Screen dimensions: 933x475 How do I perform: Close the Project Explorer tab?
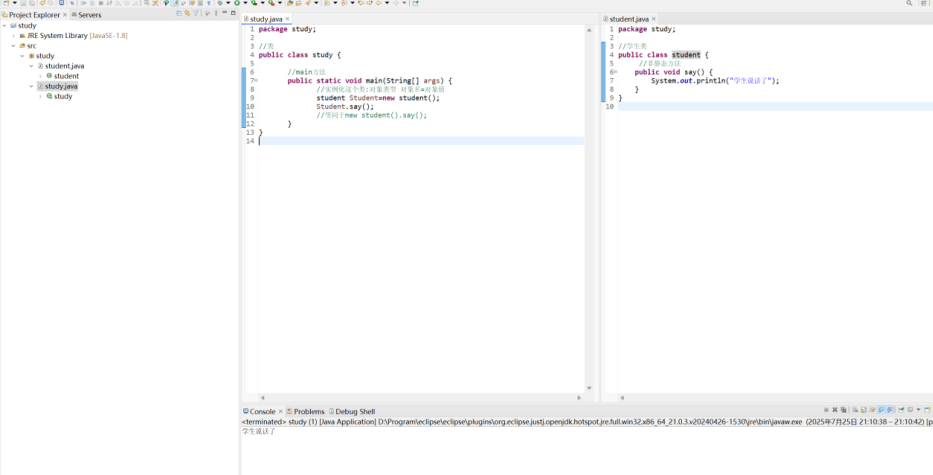[65, 14]
